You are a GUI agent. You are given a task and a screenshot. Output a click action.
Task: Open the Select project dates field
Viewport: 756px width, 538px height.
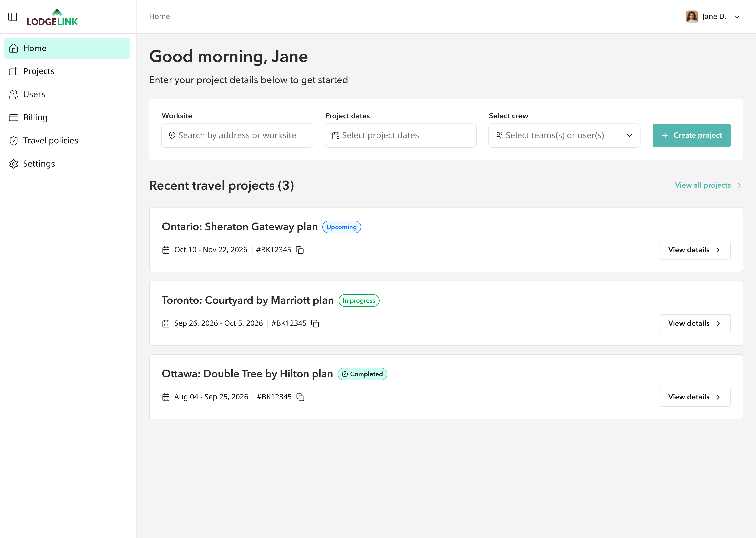(x=401, y=136)
